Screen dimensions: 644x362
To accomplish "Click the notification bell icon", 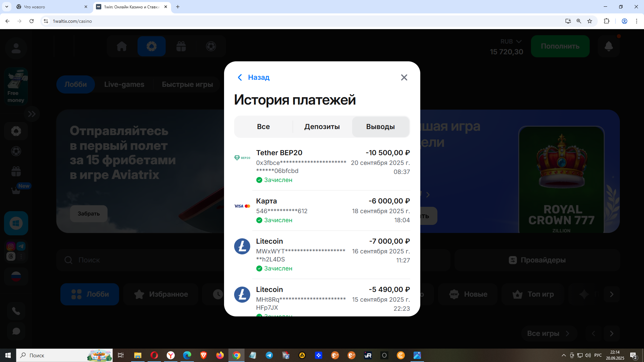I will (x=608, y=46).
